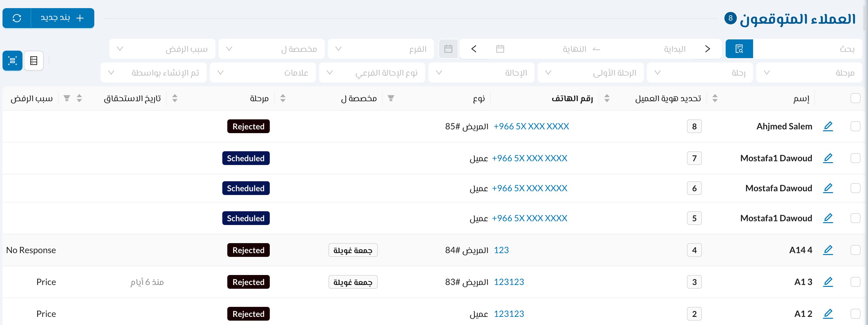Screen dimensions: 868x325
Task: Edit the Ahjmed Salem lead pencil icon
Action: [828, 127]
